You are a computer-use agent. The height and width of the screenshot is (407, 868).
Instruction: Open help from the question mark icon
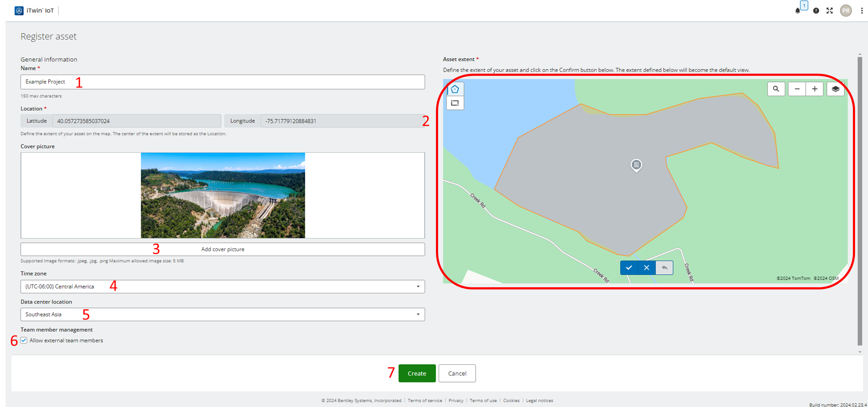coord(816,10)
